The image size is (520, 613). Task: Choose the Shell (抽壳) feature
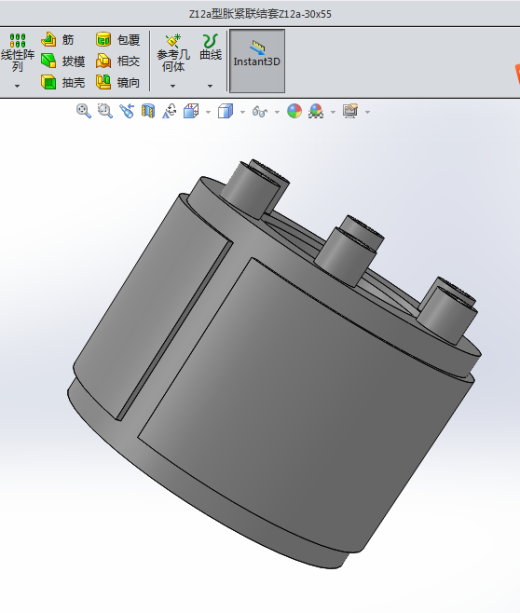[63, 82]
